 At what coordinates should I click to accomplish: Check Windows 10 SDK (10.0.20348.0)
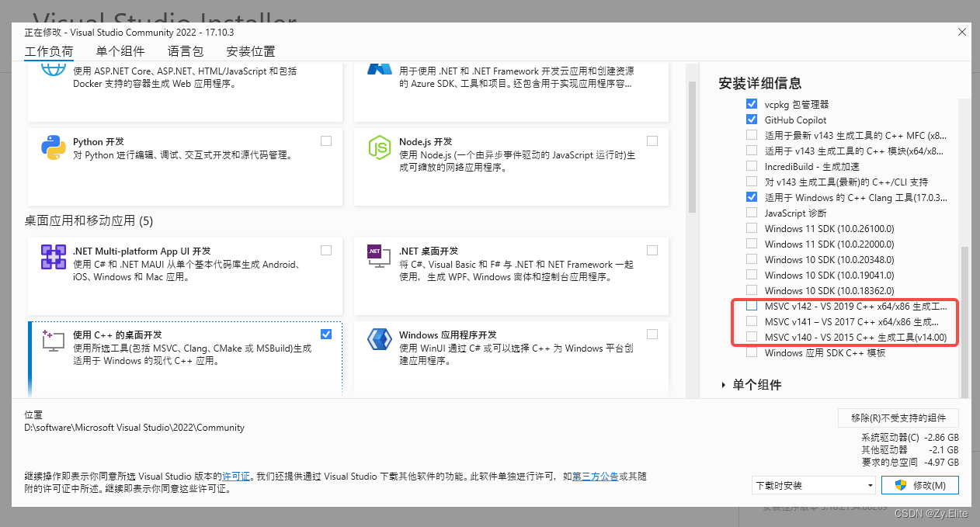click(x=751, y=259)
